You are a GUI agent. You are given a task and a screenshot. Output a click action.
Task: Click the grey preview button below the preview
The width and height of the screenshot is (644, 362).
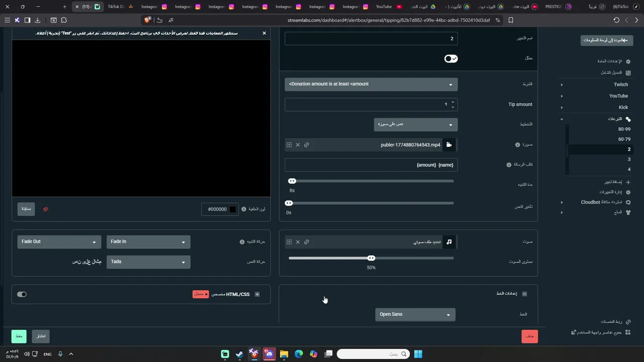(x=26, y=209)
